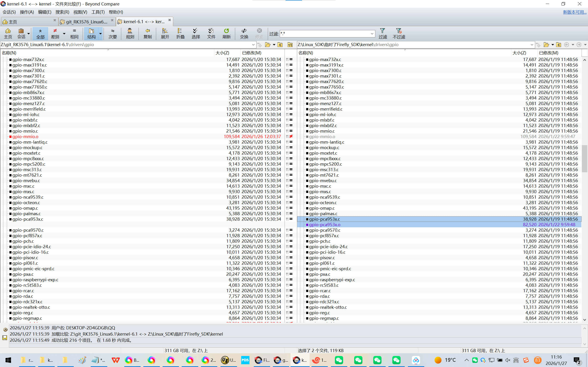Image resolution: width=588 pixels, height=367 pixels.
Task: Click the Copy (复制) arrow icon
Action: click(x=147, y=33)
